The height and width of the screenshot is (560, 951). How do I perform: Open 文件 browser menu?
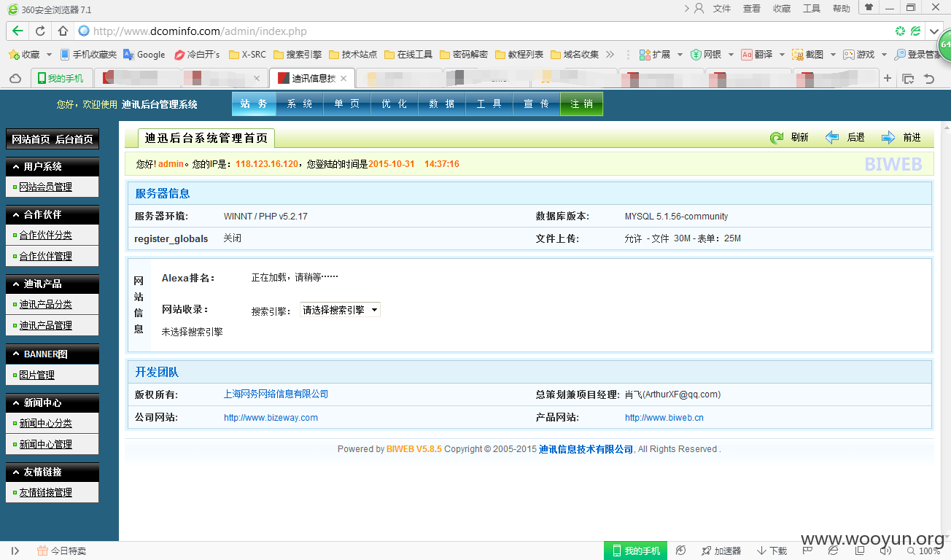click(x=722, y=9)
